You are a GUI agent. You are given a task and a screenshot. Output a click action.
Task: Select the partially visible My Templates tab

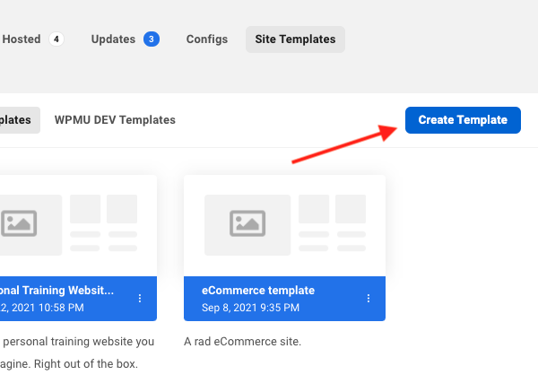pyautogui.click(x=18, y=120)
